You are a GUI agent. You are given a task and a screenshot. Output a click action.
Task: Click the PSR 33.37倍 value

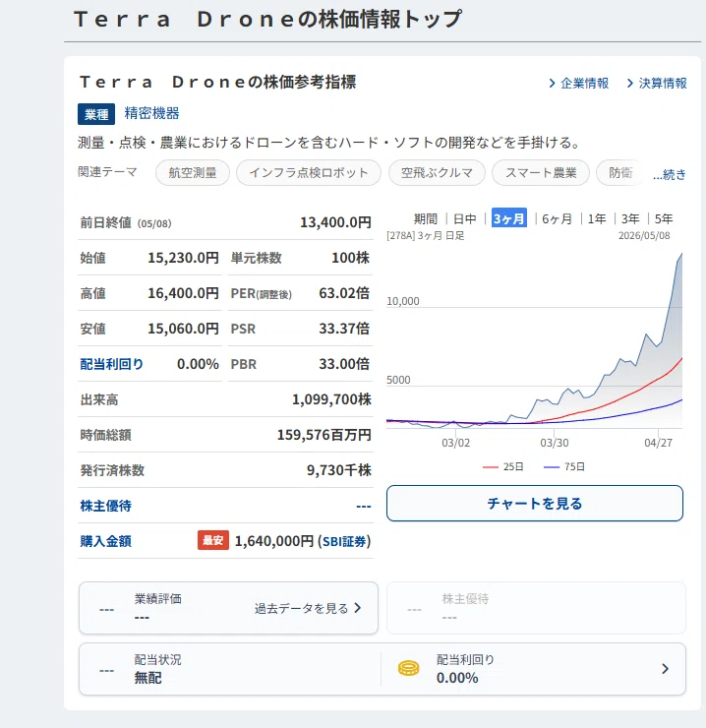click(x=344, y=329)
